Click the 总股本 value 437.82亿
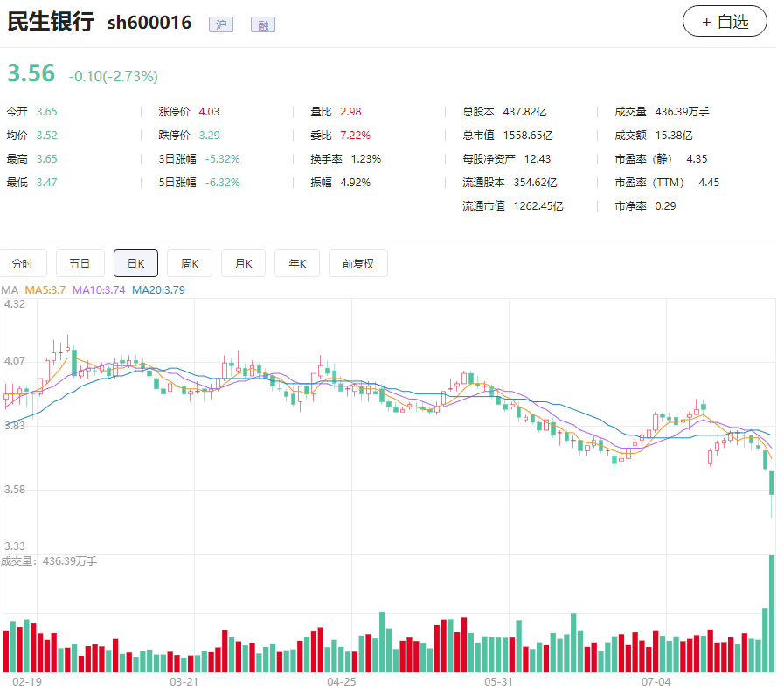 coord(524,112)
